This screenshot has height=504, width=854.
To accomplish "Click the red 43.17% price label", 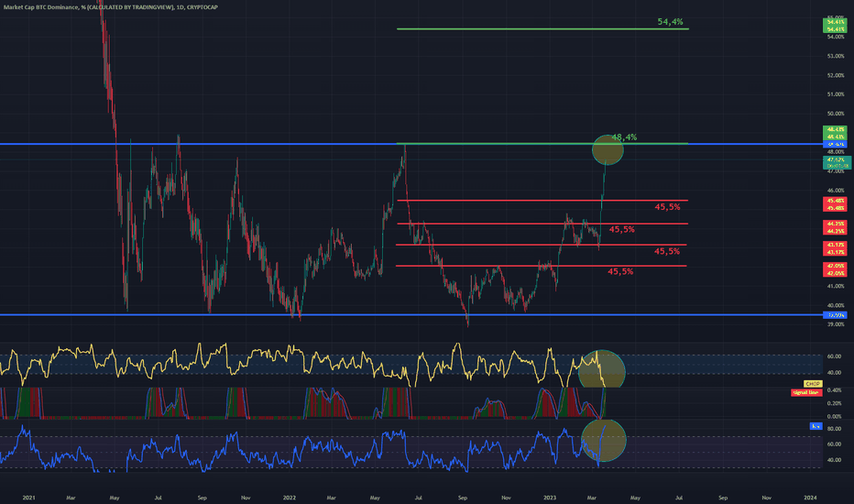I will pos(835,248).
